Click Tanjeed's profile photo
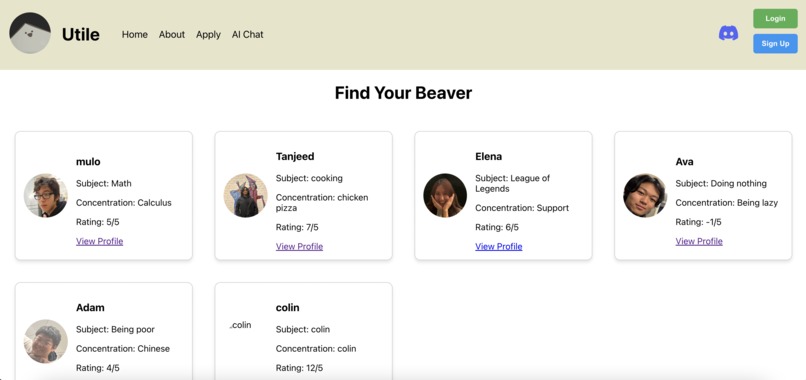806x380 pixels. [x=246, y=195]
